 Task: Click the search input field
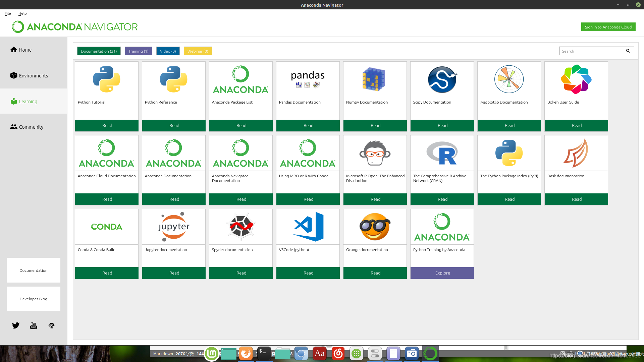(x=593, y=51)
